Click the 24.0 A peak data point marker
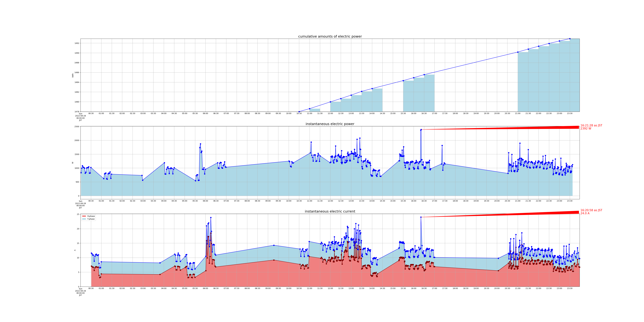This screenshot has height=322, width=644. point(421,217)
